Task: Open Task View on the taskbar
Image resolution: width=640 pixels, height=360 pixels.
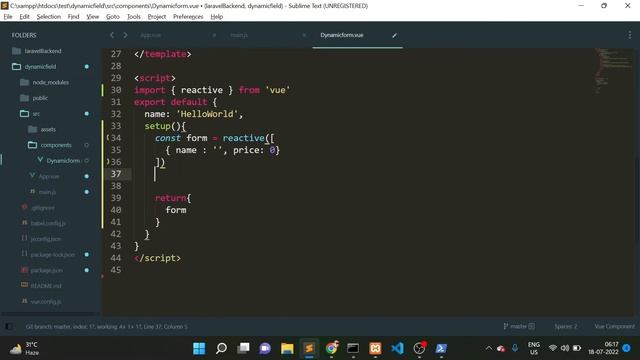Action: (x=243, y=348)
